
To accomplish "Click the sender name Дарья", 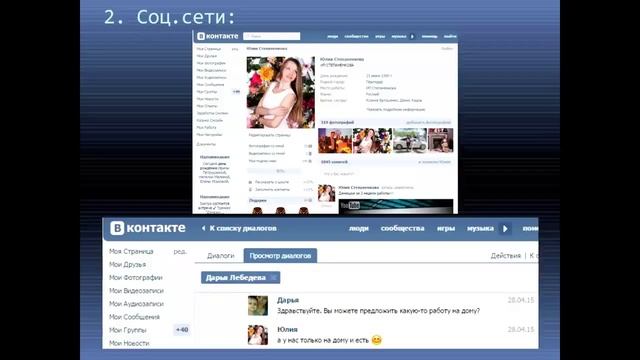I will point(288,300).
